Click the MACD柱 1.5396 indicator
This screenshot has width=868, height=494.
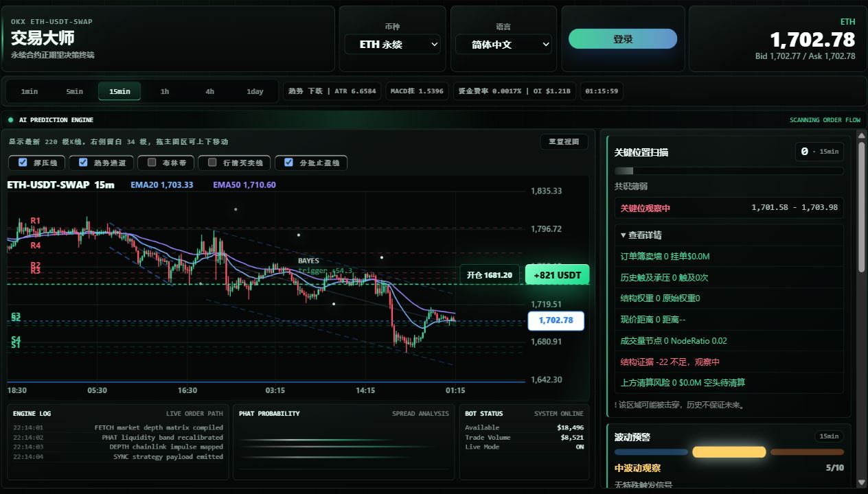coord(417,91)
